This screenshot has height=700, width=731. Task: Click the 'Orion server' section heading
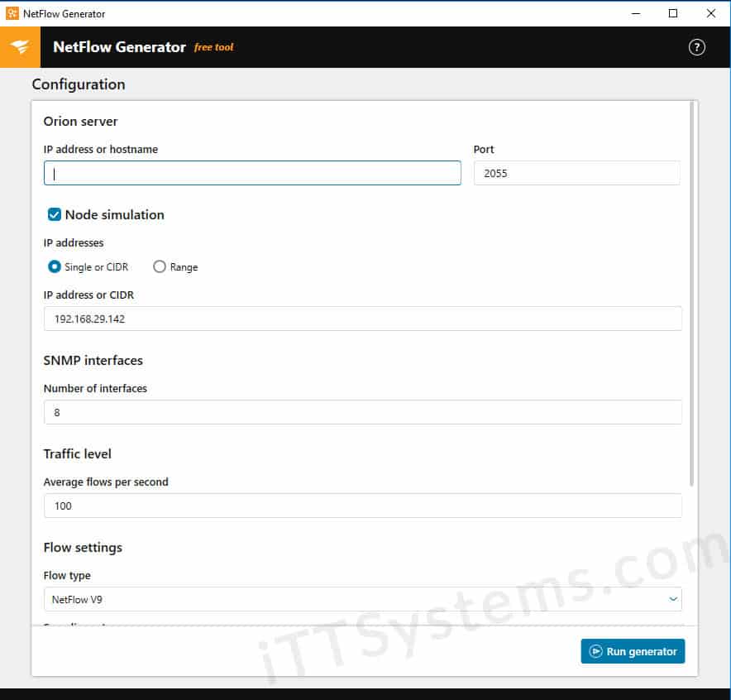80,122
